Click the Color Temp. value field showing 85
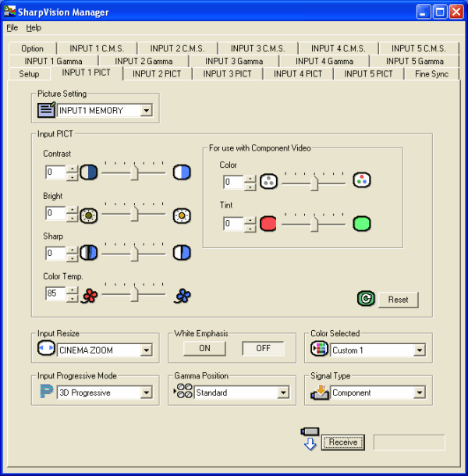The width and height of the screenshot is (468, 476). (x=55, y=293)
